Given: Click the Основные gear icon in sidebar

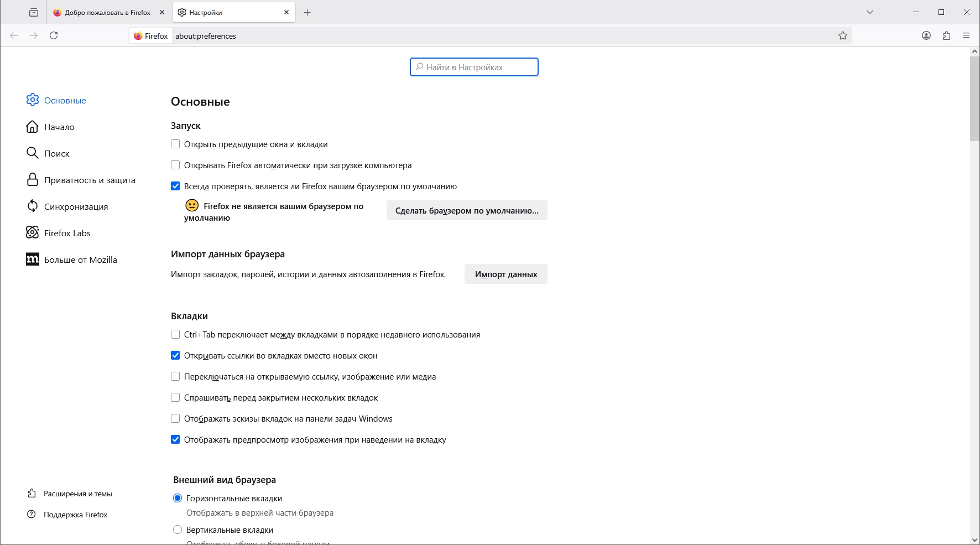Looking at the screenshot, I should tap(33, 100).
